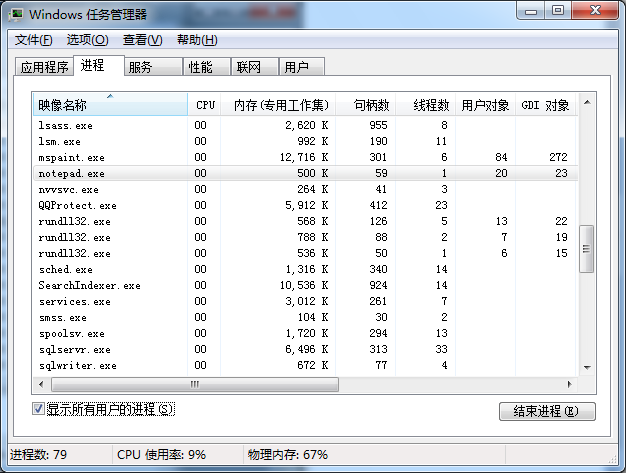Minimize the Task Manager window

click(x=531, y=11)
